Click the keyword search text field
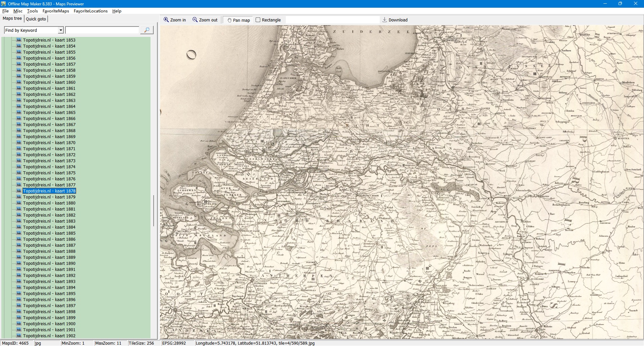 102,30
